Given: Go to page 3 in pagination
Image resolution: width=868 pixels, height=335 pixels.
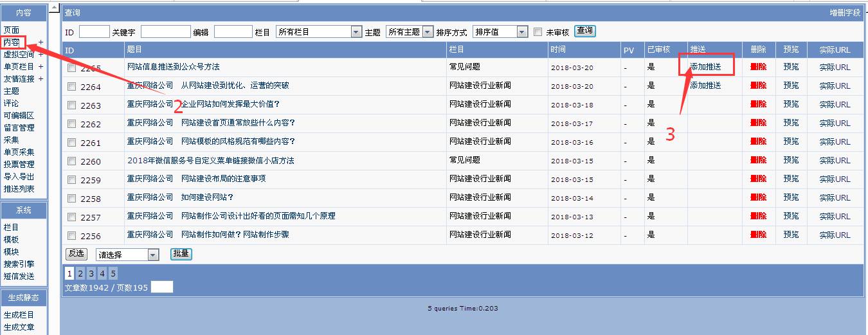Looking at the screenshot, I should [x=91, y=274].
